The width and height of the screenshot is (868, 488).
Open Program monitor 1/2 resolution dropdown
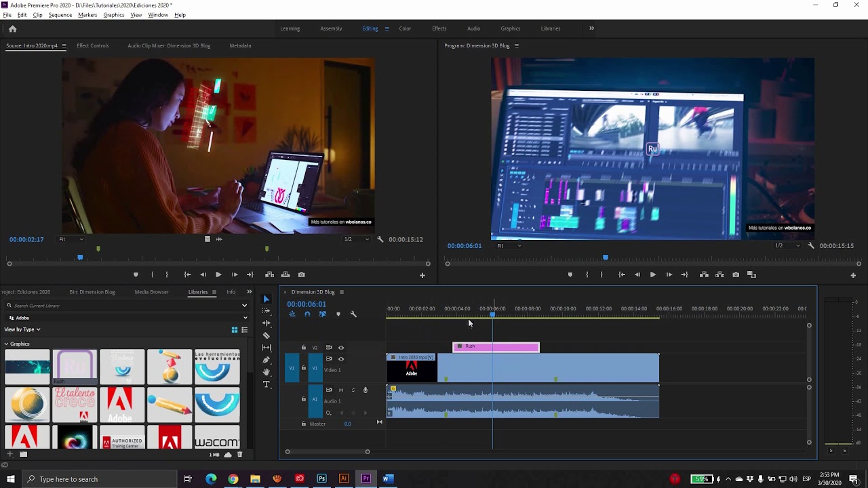click(x=787, y=245)
